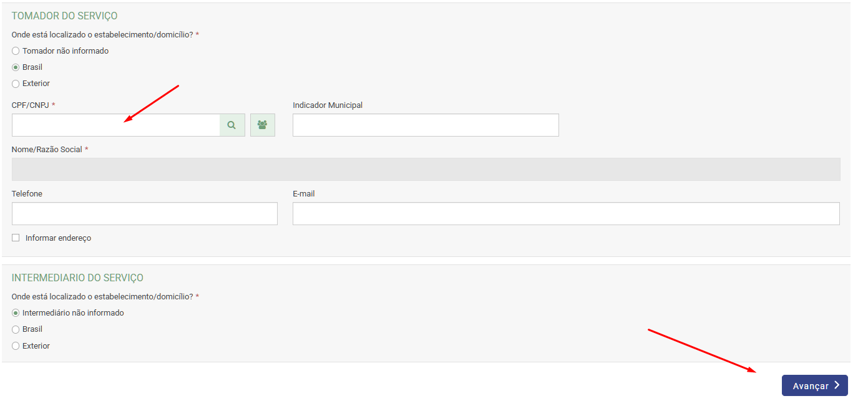Focus the Indicador Municipal text box
The width and height of the screenshot is (868, 406).
click(x=426, y=125)
